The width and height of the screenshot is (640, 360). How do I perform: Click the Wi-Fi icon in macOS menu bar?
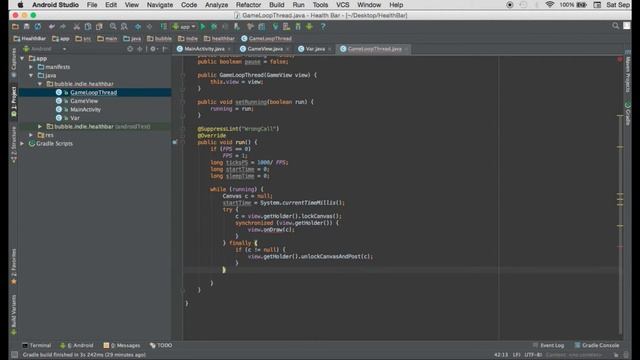click(549, 5)
